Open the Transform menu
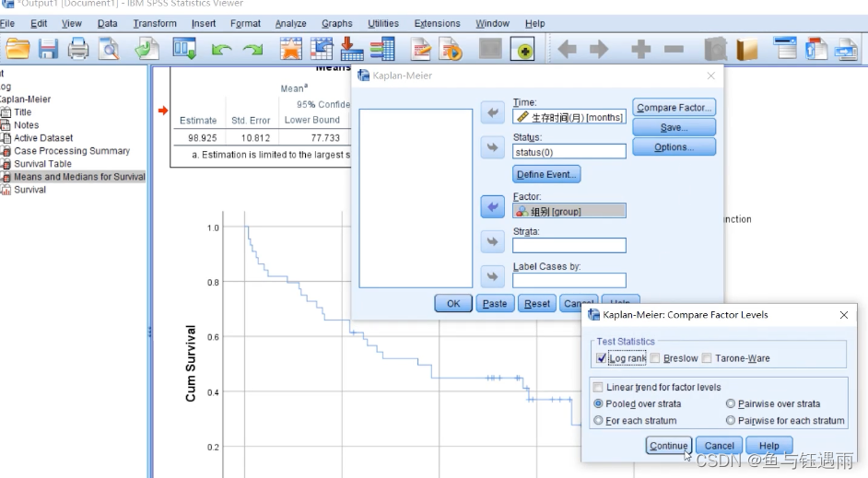 coord(155,23)
